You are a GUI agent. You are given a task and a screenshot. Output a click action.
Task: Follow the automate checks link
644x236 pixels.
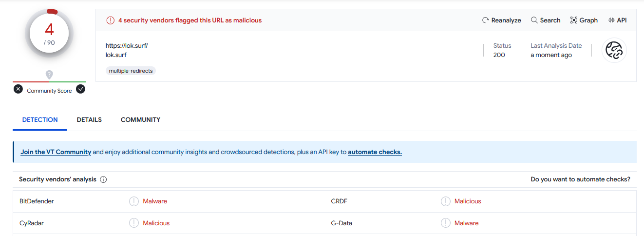click(375, 152)
